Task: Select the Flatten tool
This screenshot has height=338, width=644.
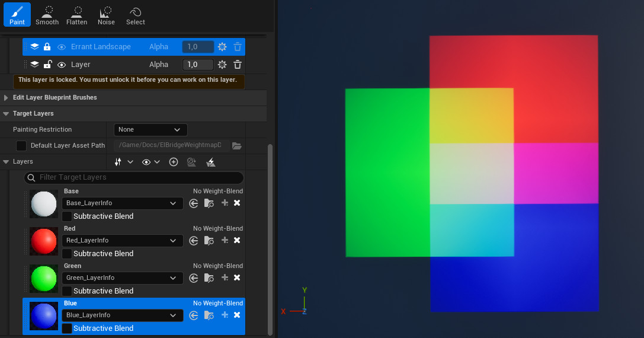Action: pos(76,15)
